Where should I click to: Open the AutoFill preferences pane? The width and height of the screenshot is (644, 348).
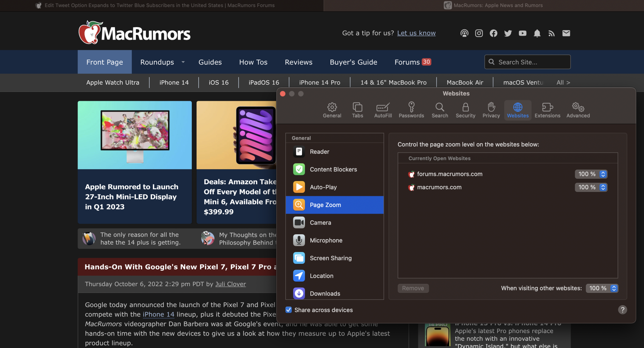383,110
